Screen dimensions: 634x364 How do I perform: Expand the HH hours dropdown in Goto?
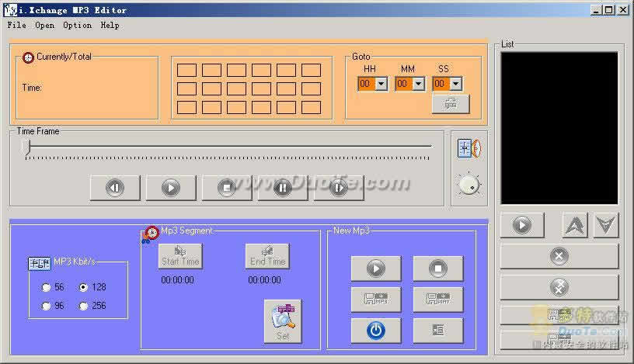pyautogui.click(x=381, y=84)
